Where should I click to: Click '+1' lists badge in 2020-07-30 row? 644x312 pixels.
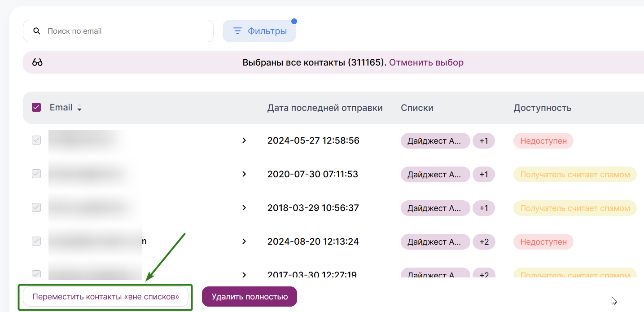pos(484,175)
